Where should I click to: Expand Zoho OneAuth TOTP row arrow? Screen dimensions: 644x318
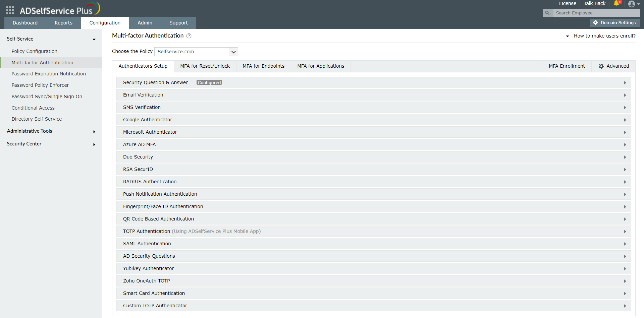click(x=625, y=281)
